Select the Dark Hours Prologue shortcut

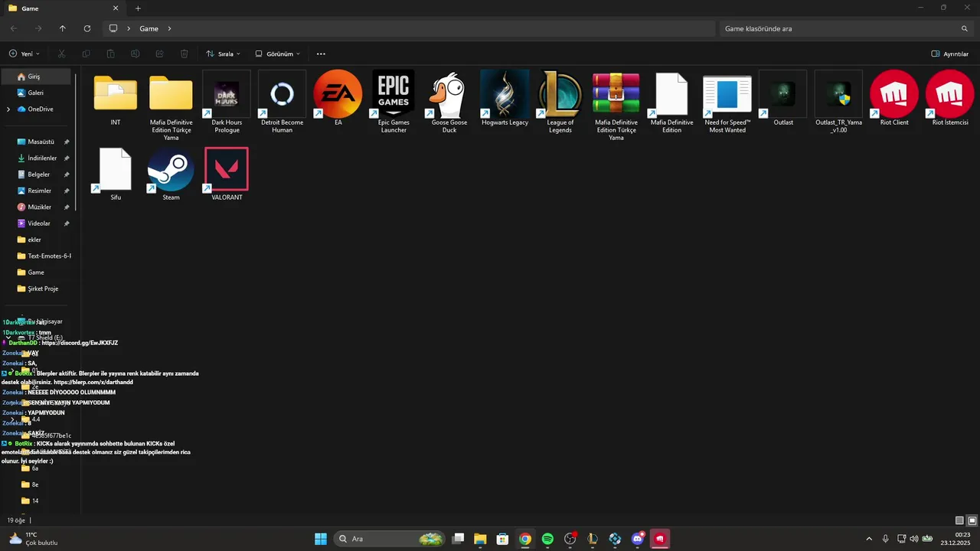pos(227,101)
